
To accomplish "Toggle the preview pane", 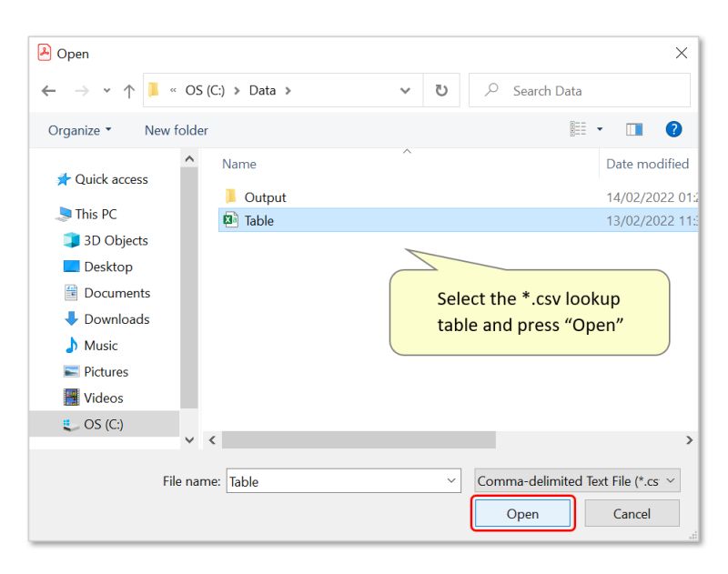I will (x=634, y=128).
